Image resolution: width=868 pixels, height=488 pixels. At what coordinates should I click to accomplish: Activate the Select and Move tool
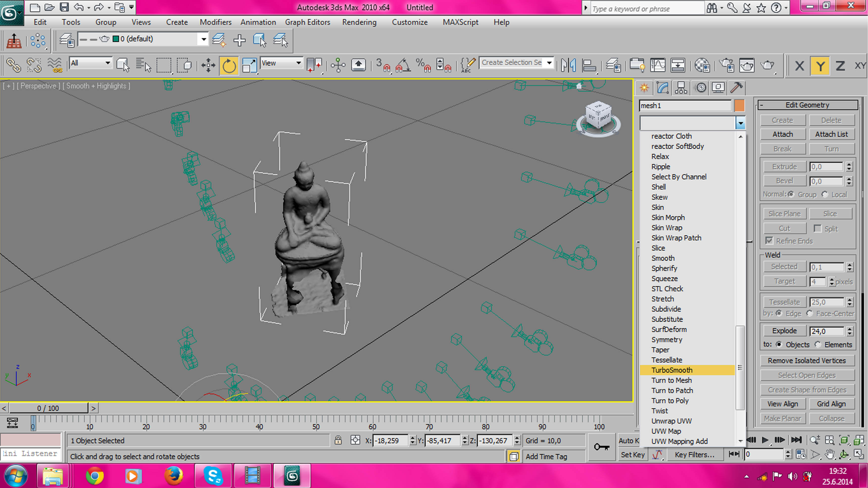point(208,65)
